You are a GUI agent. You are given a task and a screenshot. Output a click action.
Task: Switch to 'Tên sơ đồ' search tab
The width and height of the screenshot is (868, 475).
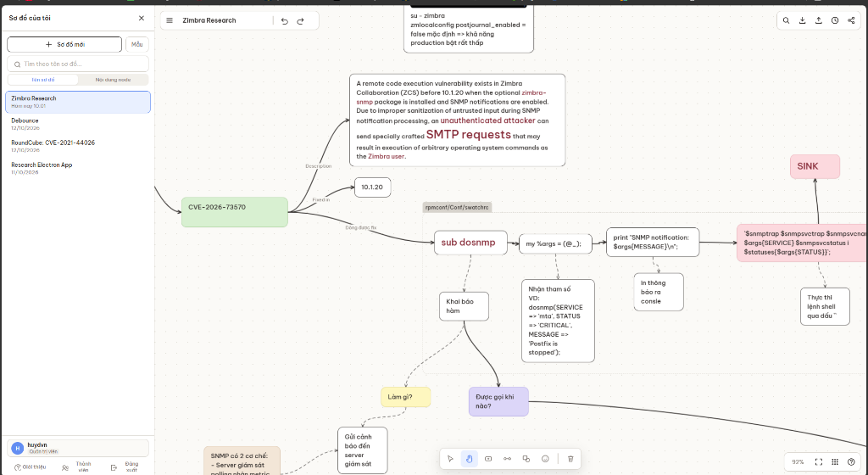pos(43,80)
